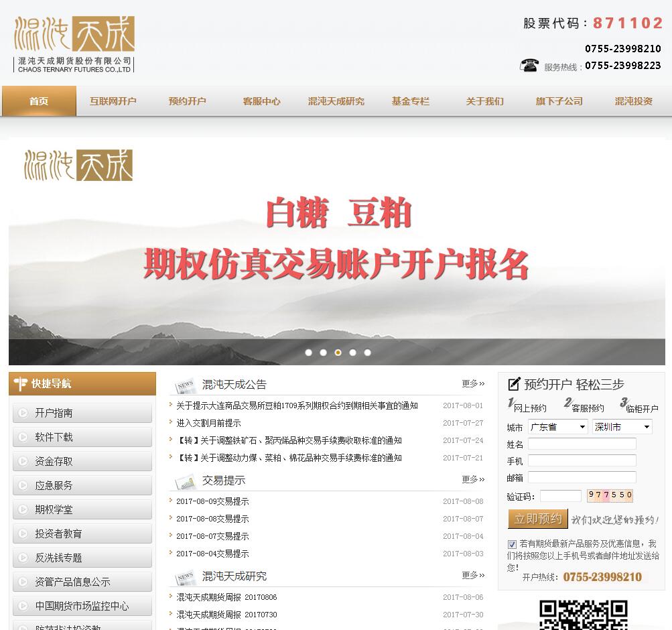The width and height of the screenshot is (672, 630).
Task: Open the 期权学堂 quick link
Action: click(82, 509)
